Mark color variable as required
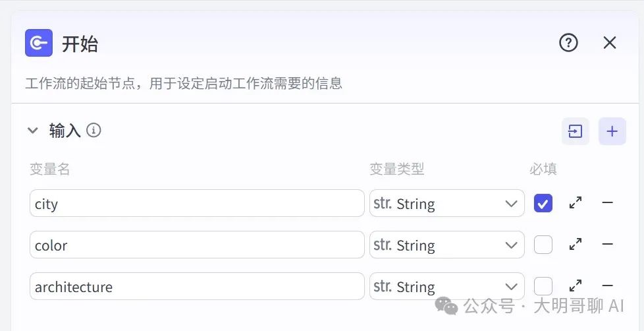This screenshot has height=331, width=644. pyautogui.click(x=543, y=245)
